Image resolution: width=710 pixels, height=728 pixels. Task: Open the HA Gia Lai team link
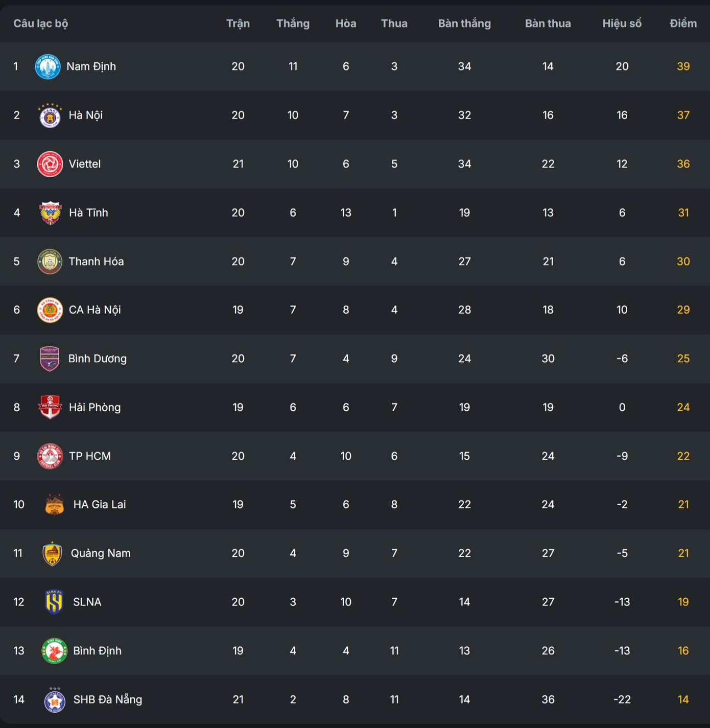[x=99, y=505]
